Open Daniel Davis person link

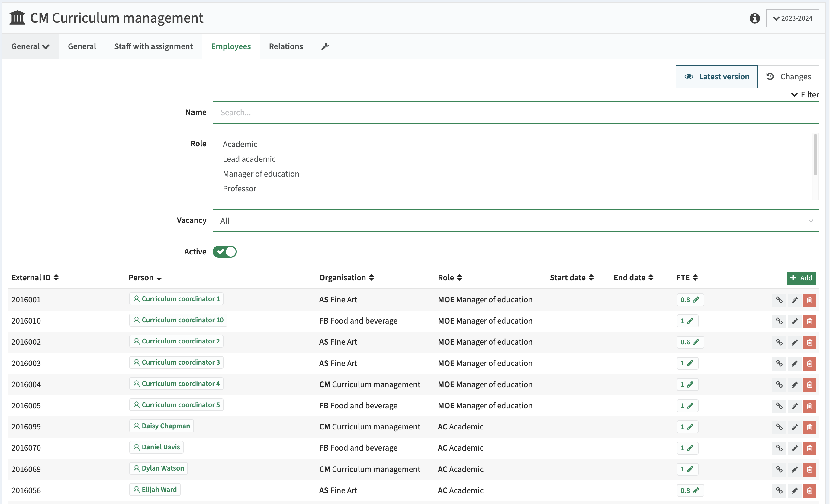click(x=156, y=448)
